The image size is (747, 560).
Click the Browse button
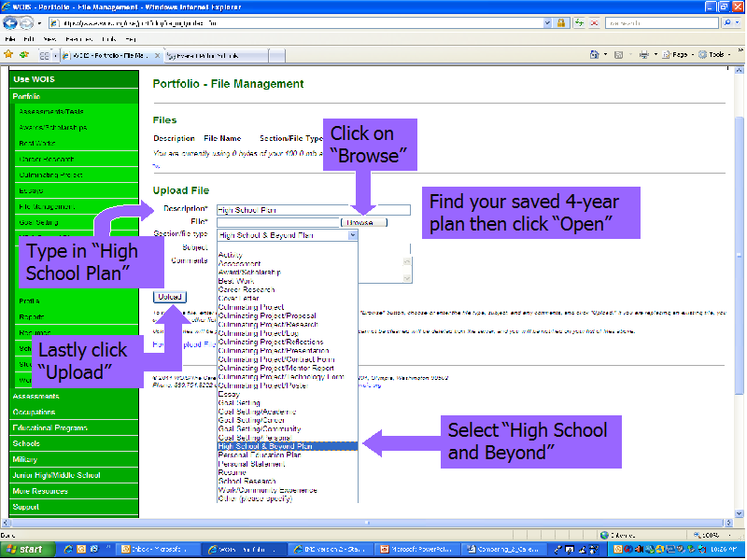pyautogui.click(x=364, y=222)
